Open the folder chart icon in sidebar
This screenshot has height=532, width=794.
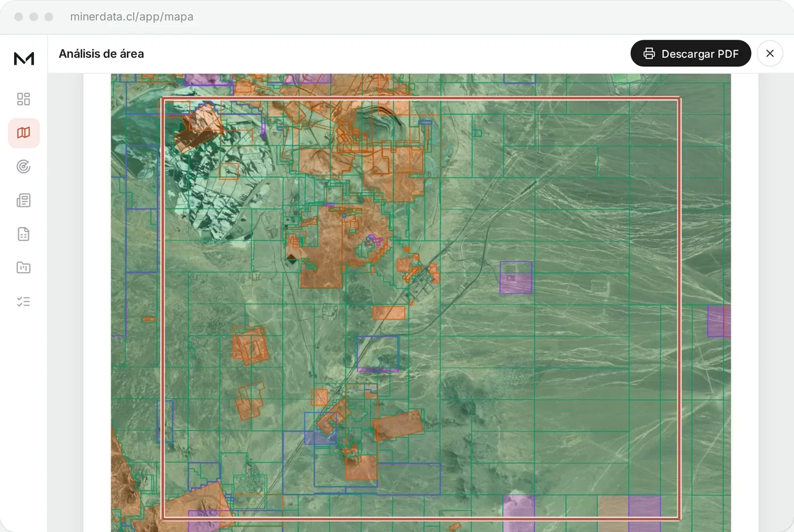tap(24, 268)
